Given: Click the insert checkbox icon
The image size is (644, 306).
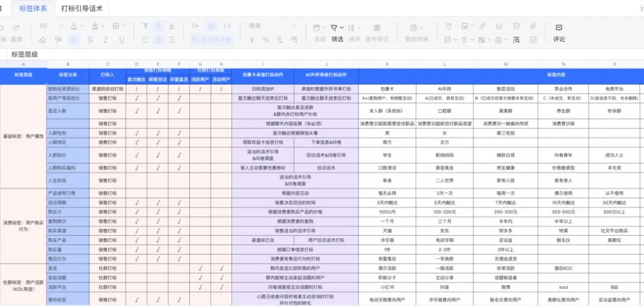Looking at the screenshot, I should click(x=533, y=40).
